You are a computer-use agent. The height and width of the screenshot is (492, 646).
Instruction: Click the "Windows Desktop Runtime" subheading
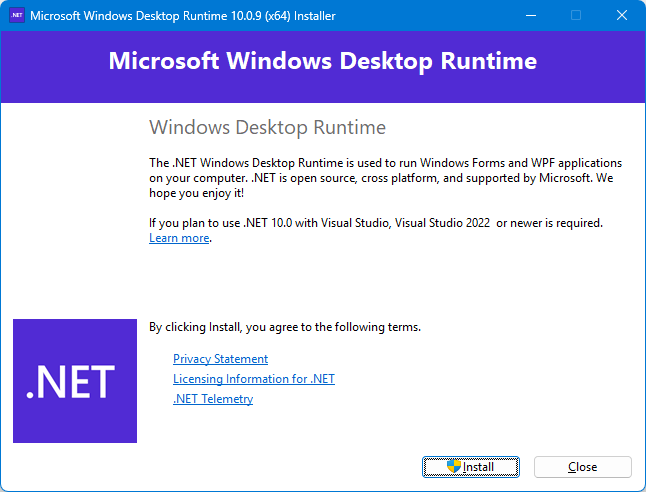pos(267,127)
